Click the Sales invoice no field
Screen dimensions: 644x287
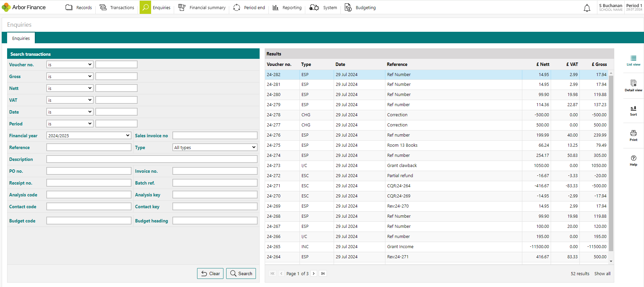click(215, 136)
